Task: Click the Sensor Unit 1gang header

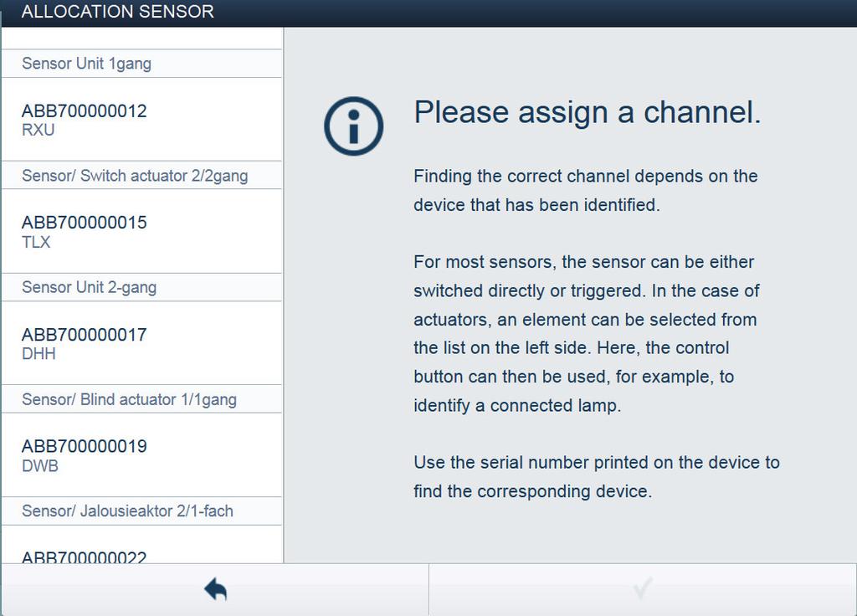Action: [141, 64]
